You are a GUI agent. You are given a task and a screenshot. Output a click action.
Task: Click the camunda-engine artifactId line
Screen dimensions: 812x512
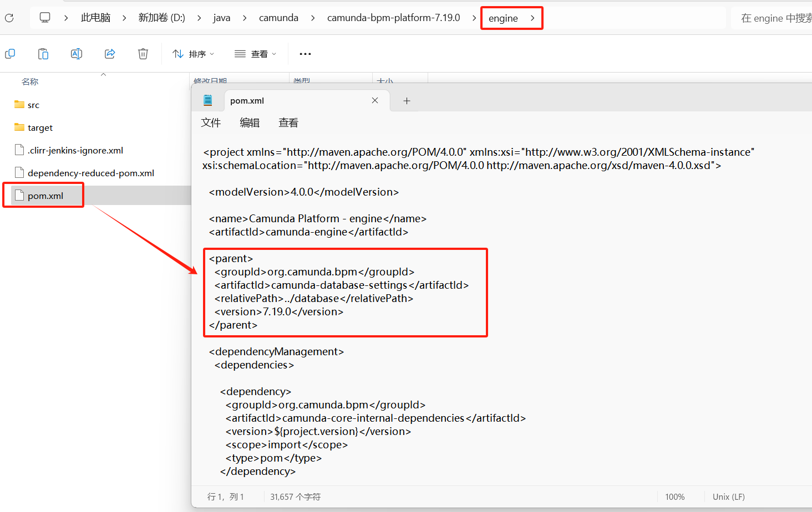[x=308, y=232]
